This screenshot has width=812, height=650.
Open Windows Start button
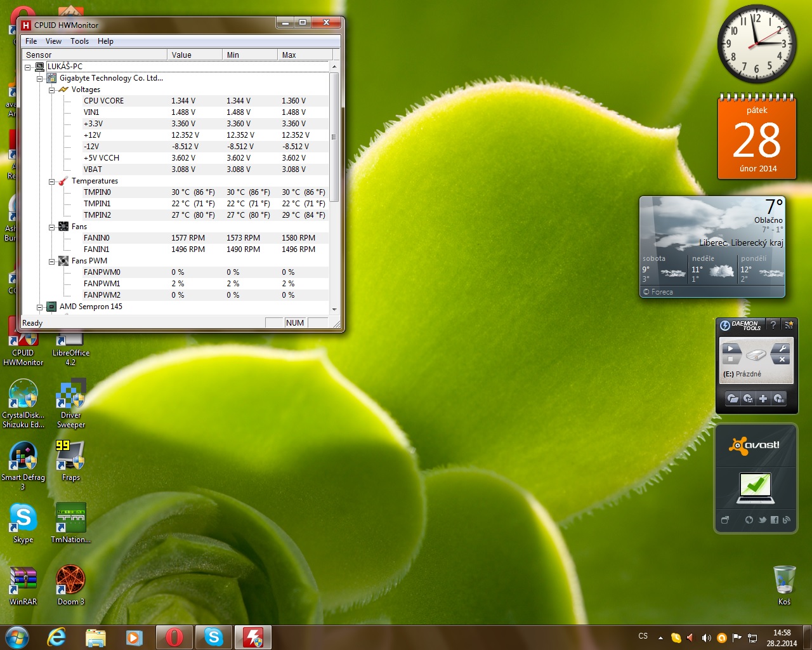(x=17, y=637)
